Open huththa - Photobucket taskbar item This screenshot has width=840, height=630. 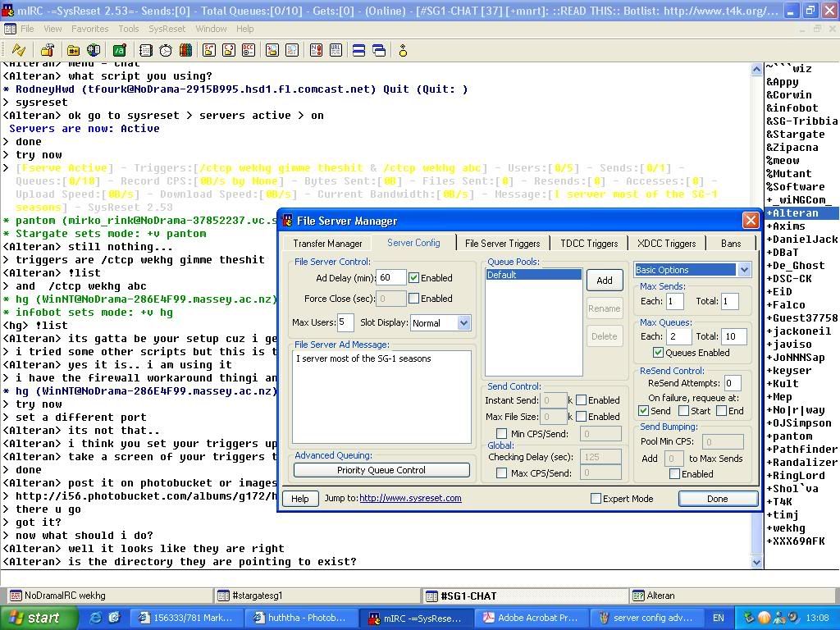[x=302, y=618]
